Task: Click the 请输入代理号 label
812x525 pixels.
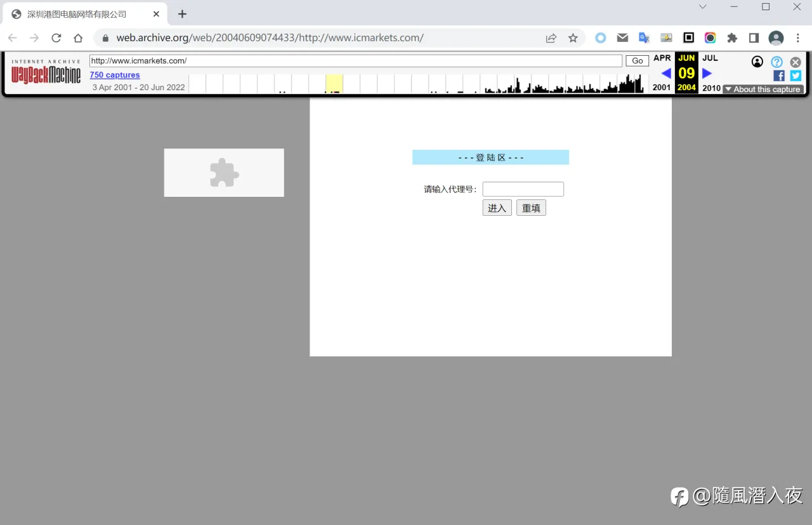Action: [450, 189]
